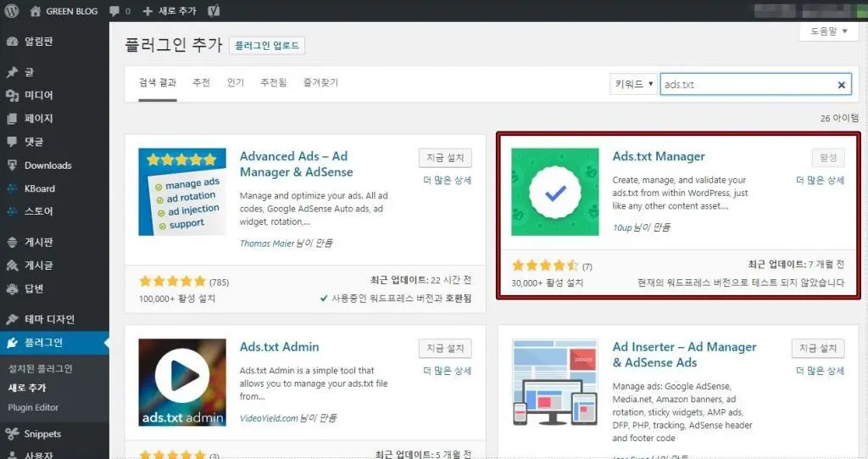Switch to 인기 tab
Viewport: 868px width, 459px height.
236,82
